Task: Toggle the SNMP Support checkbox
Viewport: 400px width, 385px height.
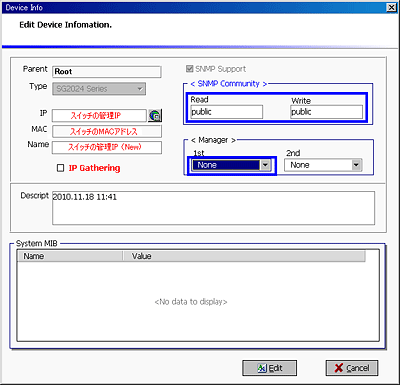Action: tap(189, 69)
